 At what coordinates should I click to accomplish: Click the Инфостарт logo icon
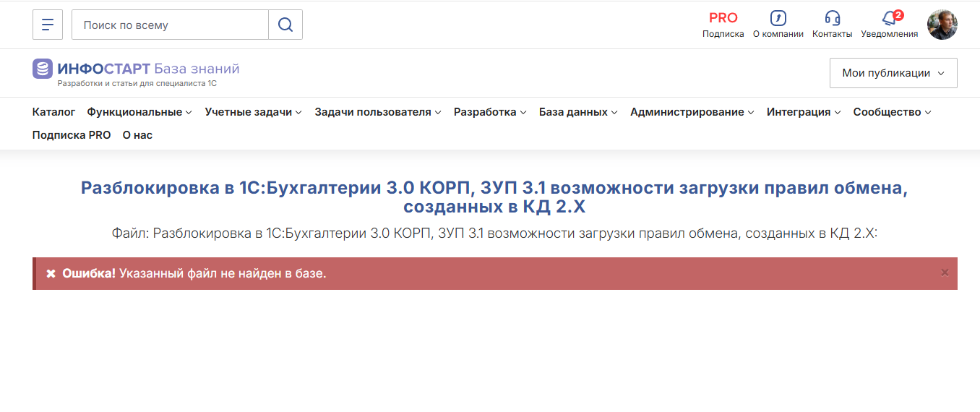[x=43, y=69]
